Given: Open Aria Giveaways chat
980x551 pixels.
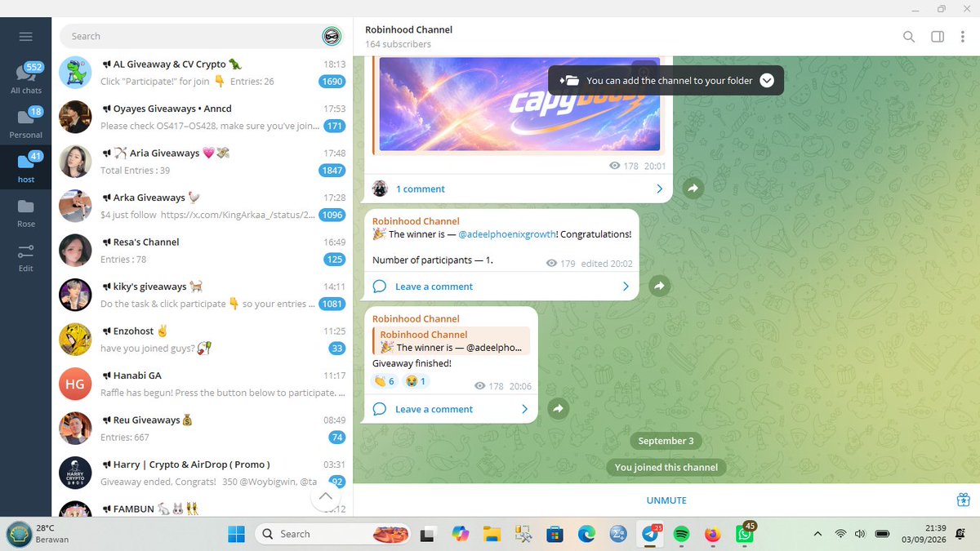Looking at the screenshot, I should pyautogui.click(x=202, y=162).
